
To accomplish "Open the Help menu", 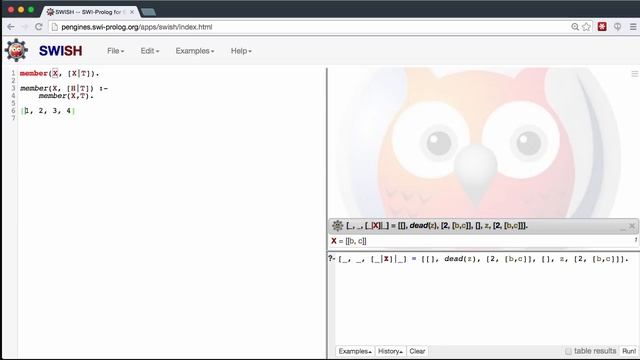I will [x=241, y=51].
